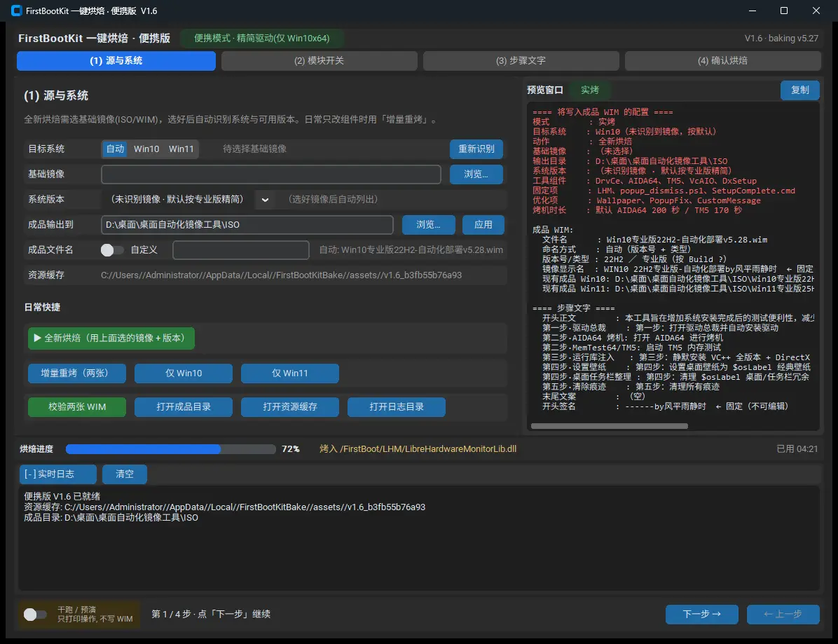Click the 成品目录 log line
This screenshot has height=644, width=838.
[x=111, y=518]
